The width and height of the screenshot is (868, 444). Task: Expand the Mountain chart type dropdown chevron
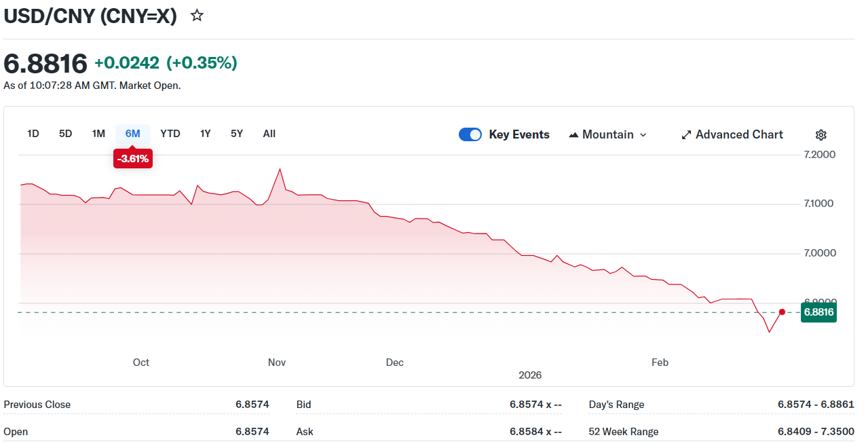click(x=643, y=135)
